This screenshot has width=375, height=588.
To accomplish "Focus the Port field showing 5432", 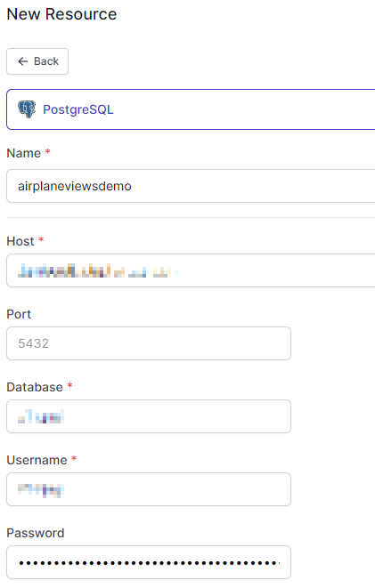I will [x=149, y=343].
